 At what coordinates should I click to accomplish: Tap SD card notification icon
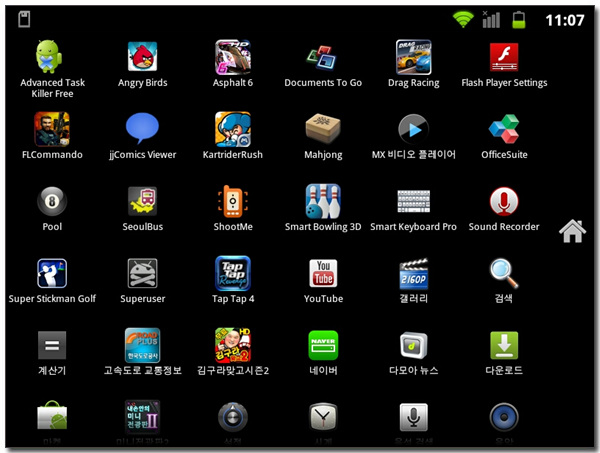(24, 19)
